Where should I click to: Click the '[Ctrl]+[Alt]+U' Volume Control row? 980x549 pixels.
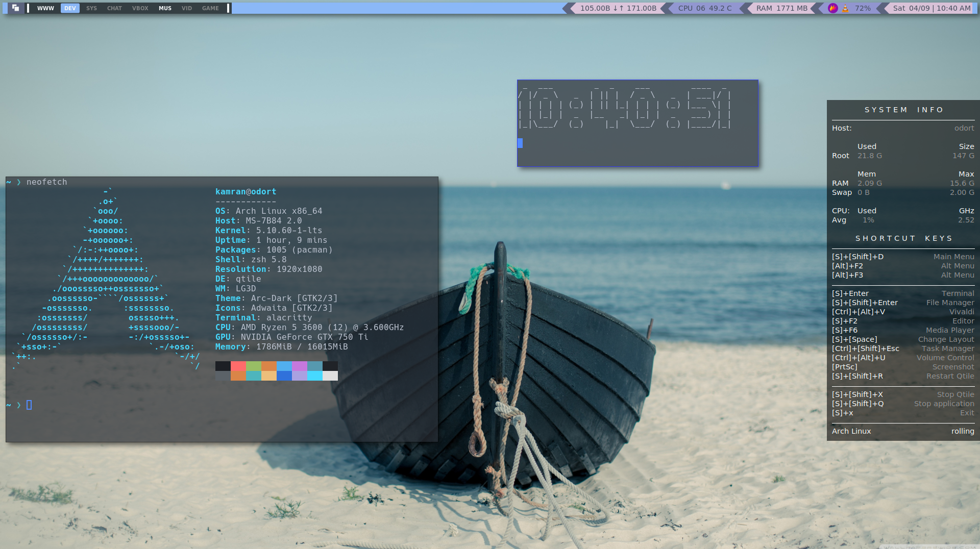903,358
